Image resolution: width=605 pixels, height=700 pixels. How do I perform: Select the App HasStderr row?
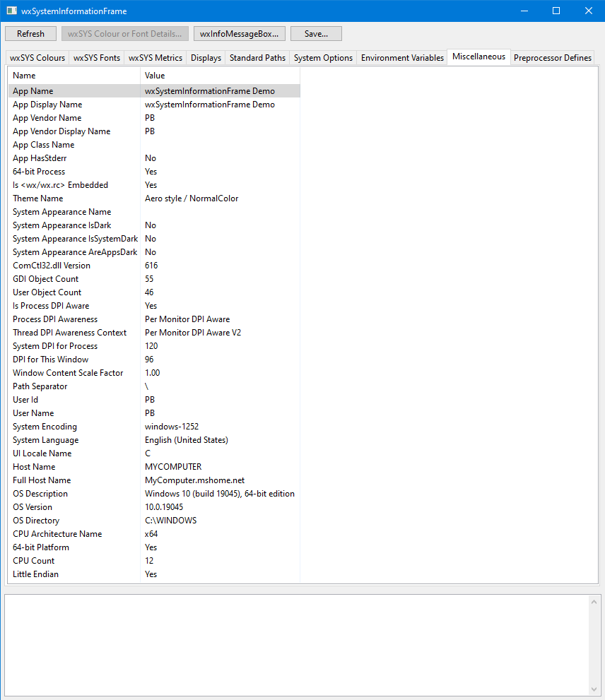point(154,158)
